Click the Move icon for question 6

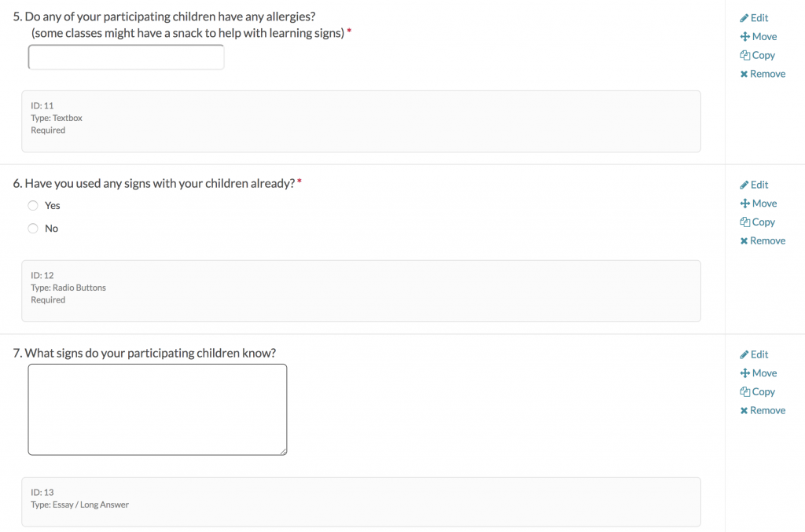(744, 204)
